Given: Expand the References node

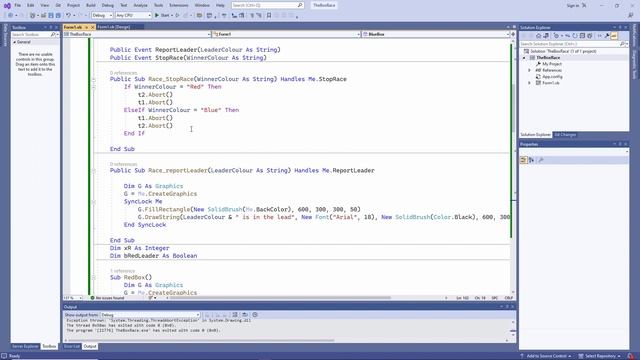Looking at the screenshot, I should [x=530, y=70].
